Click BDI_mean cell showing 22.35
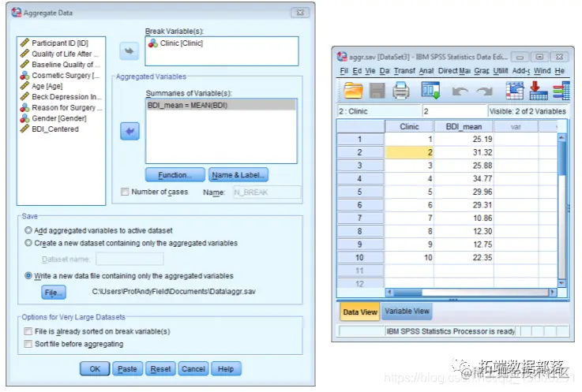582x392 pixels. (x=464, y=257)
